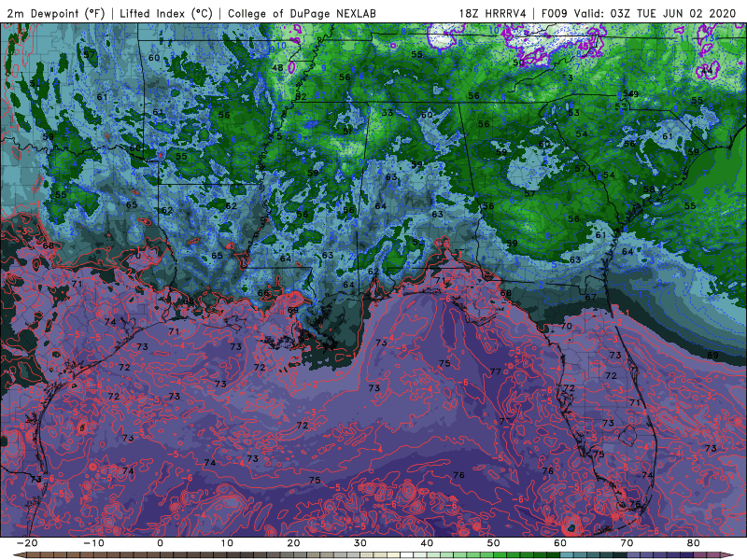The width and height of the screenshot is (747, 560).
Task: Click the 30 label on the color scale
Action: point(360,543)
